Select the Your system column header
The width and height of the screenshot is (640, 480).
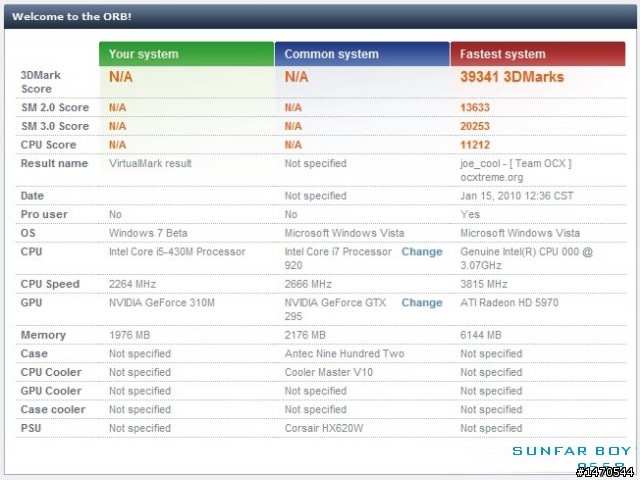187,54
